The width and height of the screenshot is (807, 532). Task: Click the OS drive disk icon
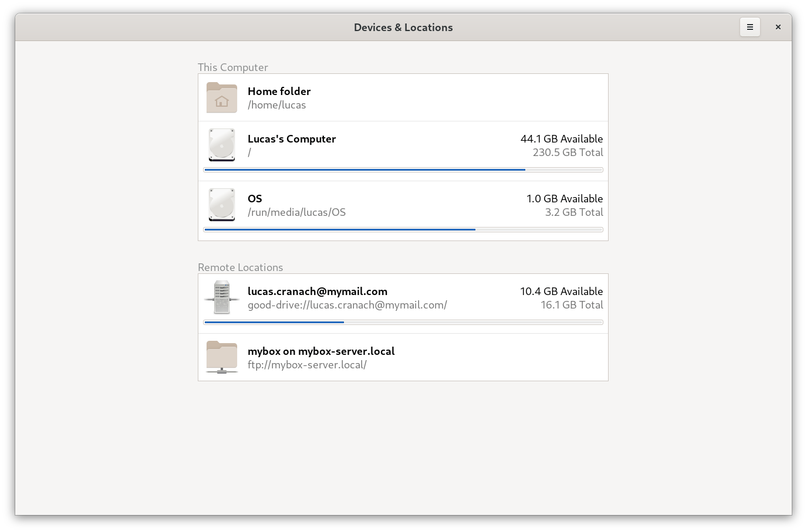pos(222,205)
